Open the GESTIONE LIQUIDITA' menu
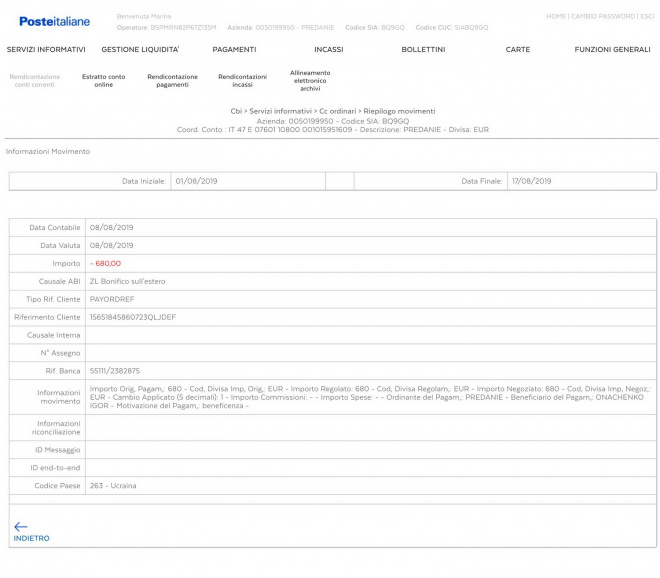 point(140,49)
